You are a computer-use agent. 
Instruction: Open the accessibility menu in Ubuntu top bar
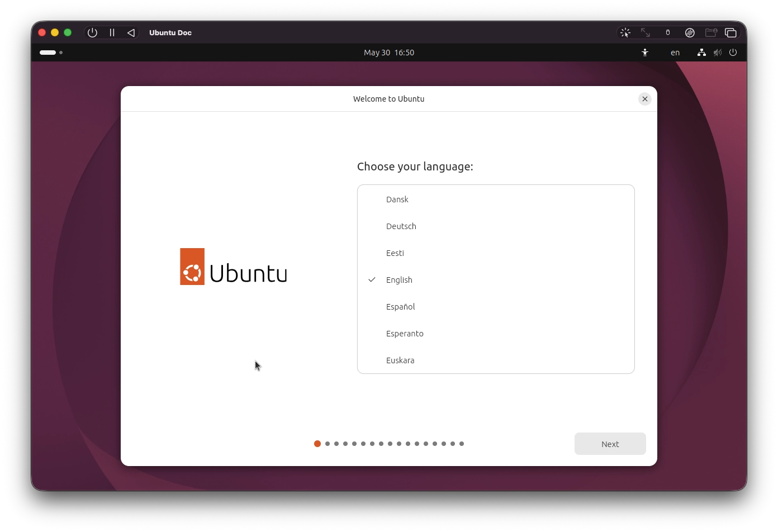click(645, 53)
